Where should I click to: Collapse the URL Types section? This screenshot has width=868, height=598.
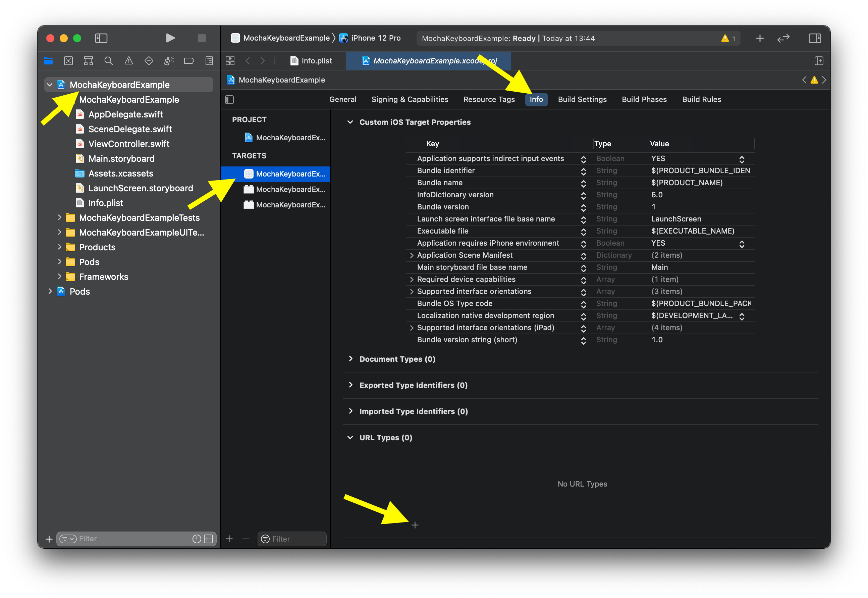coord(350,438)
